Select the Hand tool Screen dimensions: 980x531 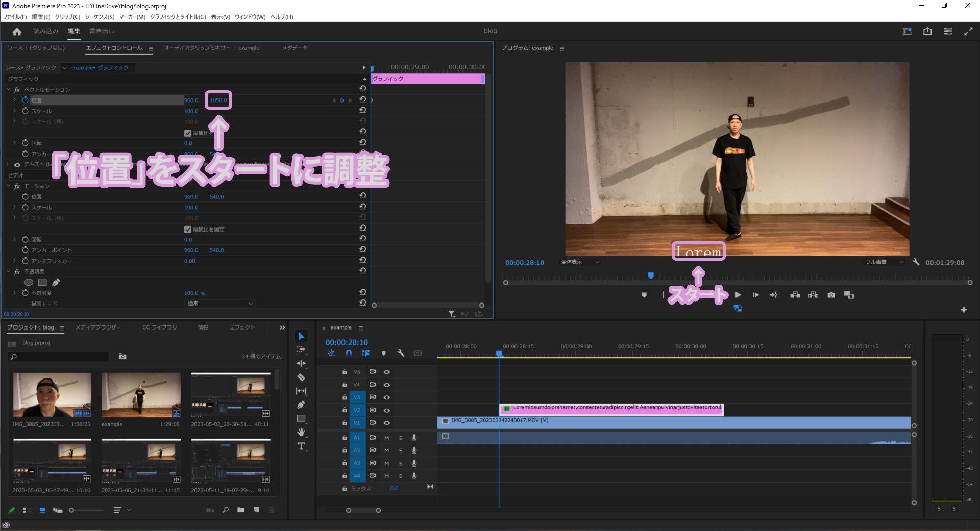click(301, 432)
